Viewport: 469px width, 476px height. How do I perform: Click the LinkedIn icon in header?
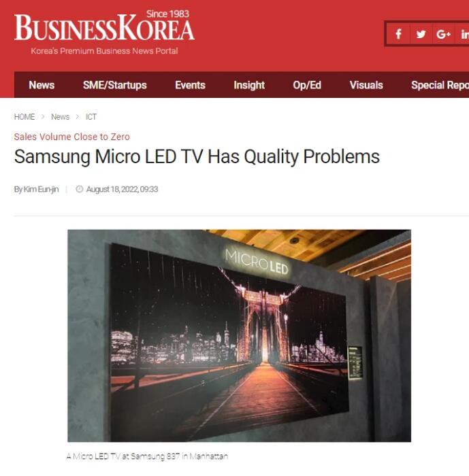point(464,34)
